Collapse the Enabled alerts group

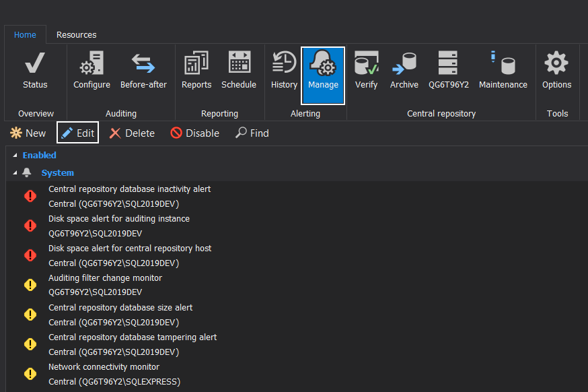pos(15,156)
